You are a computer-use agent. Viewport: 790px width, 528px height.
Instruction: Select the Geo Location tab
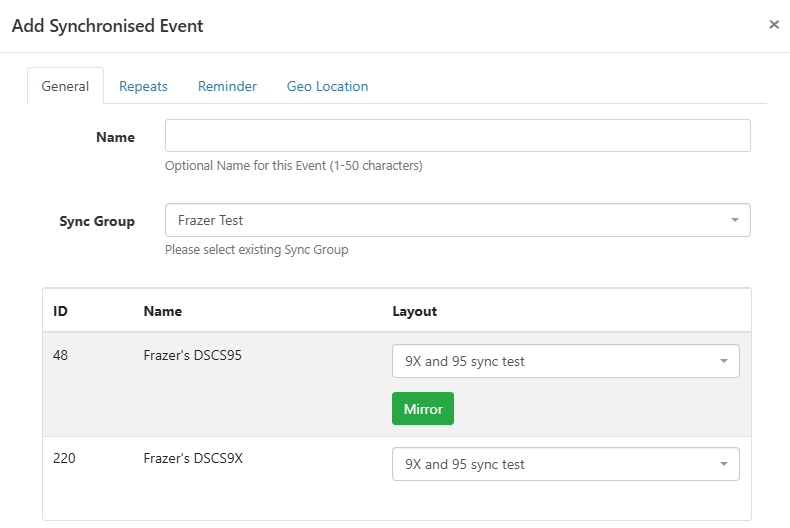click(x=327, y=86)
